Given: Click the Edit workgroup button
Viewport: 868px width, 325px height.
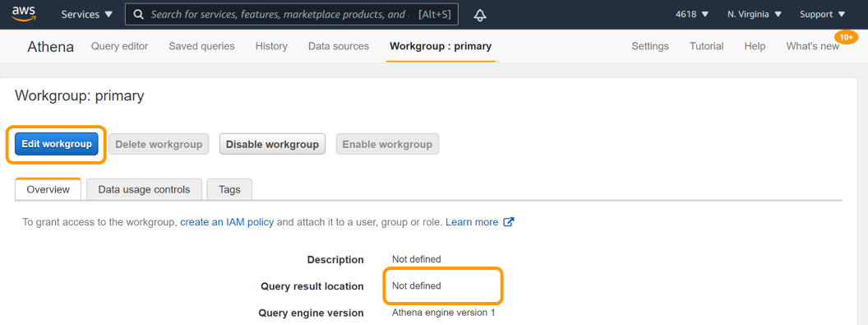Looking at the screenshot, I should [57, 144].
